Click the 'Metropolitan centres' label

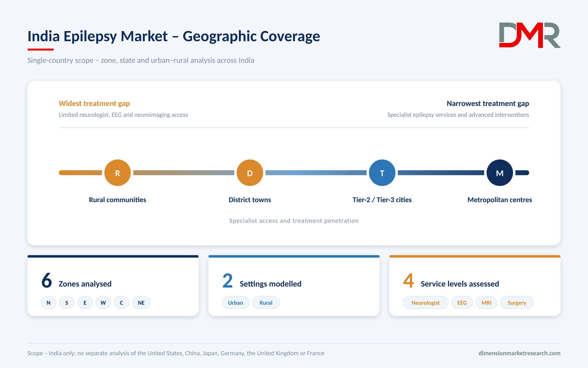coord(500,200)
